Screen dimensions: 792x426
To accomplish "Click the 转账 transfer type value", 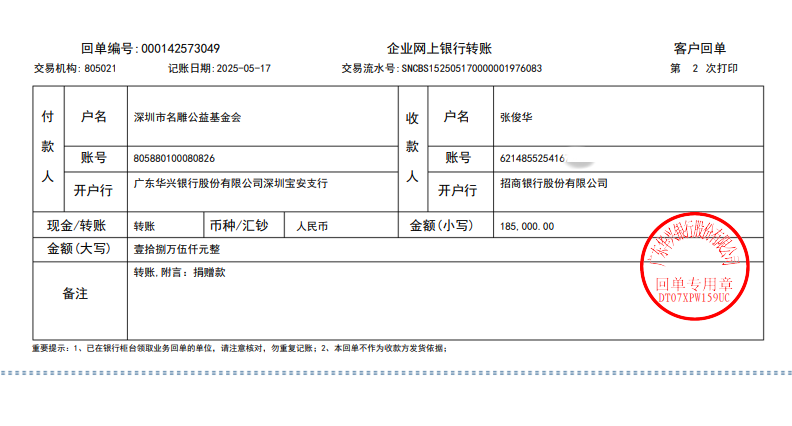I will pos(144,226).
